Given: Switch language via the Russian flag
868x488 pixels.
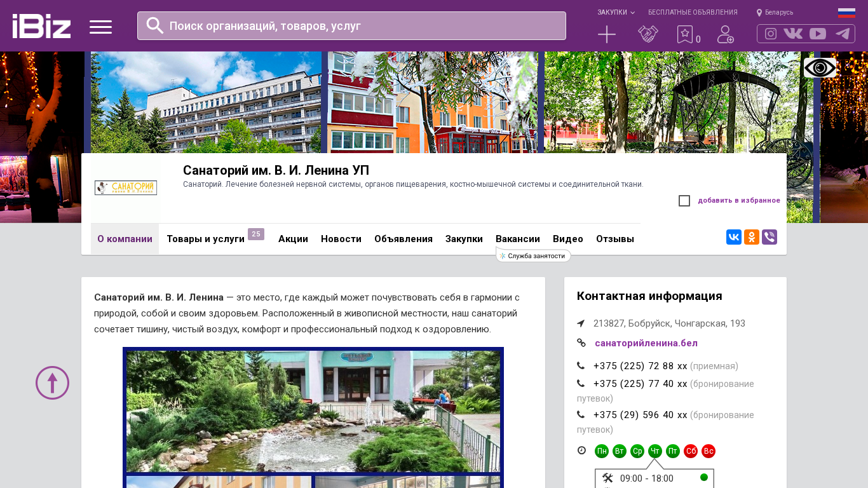Looking at the screenshot, I should 846,13.
